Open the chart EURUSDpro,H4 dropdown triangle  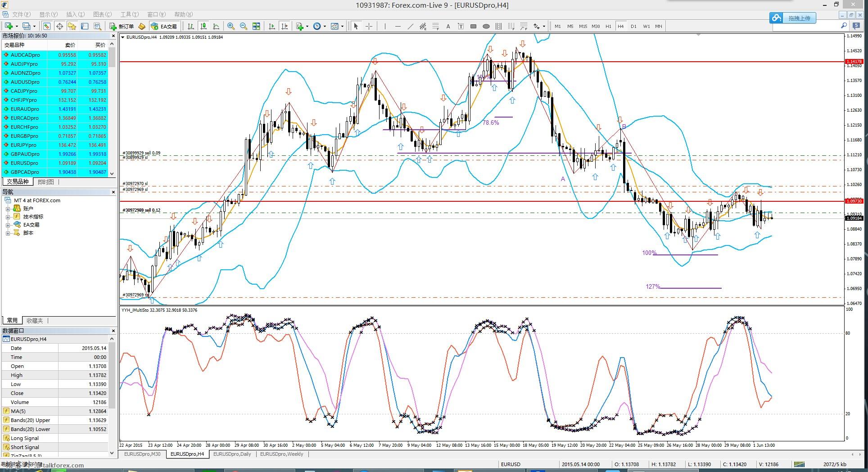[x=123, y=37]
